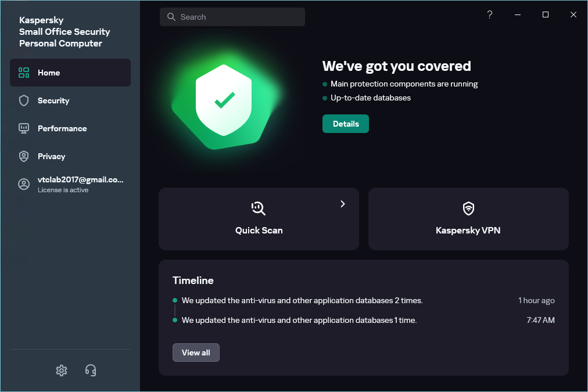
Task: Click the Security shield icon
Action: coord(24,100)
